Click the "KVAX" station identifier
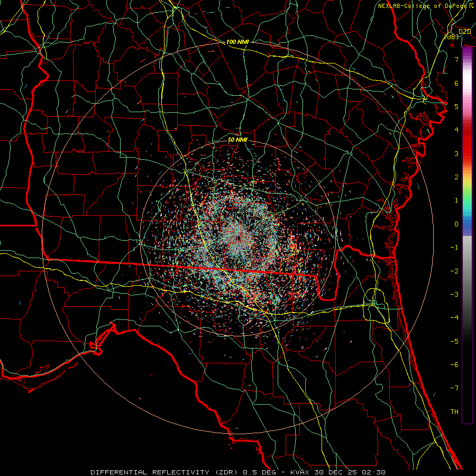 (300, 472)
